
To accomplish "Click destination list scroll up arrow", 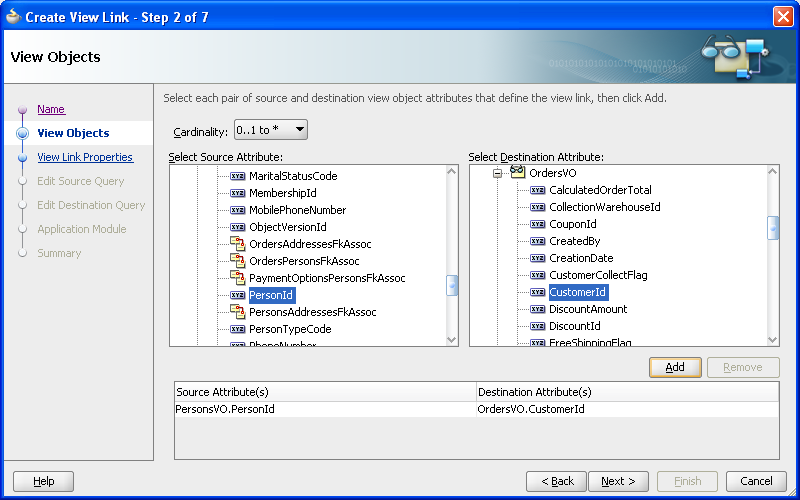I will click(773, 171).
